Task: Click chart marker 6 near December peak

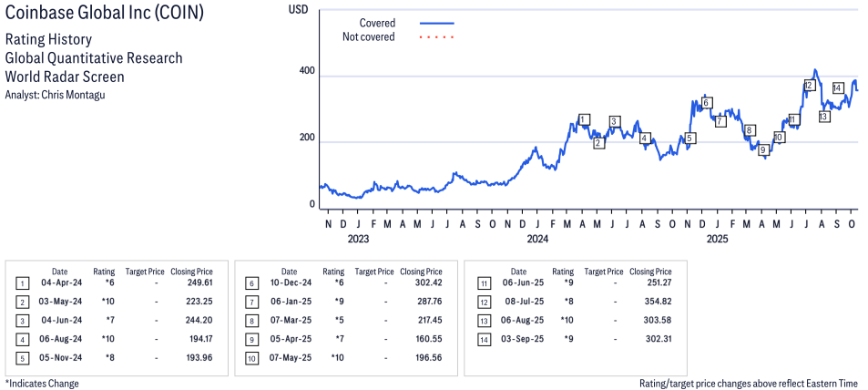Action: coord(707,103)
